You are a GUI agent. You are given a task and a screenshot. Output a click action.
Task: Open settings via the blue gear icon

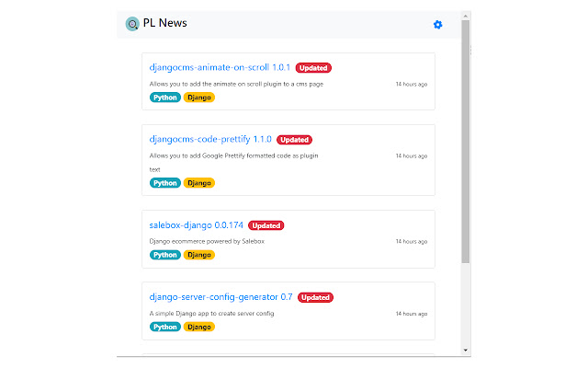pos(437,25)
